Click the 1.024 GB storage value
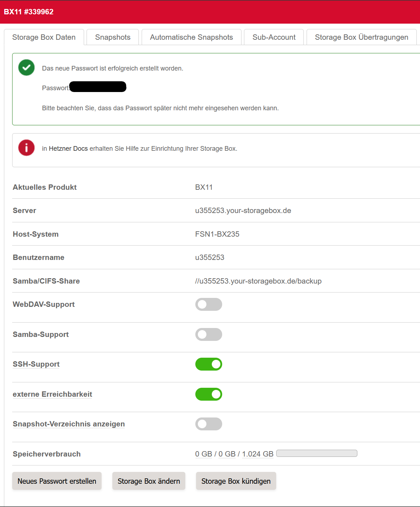420x507 pixels. point(258,454)
